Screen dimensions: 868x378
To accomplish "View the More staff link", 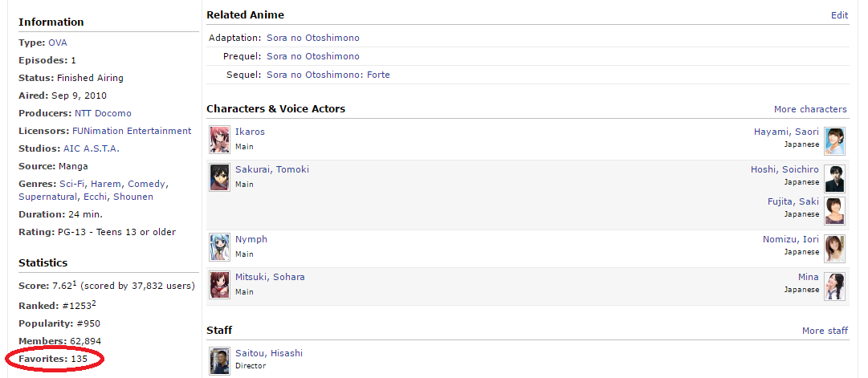I will [x=825, y=331].
